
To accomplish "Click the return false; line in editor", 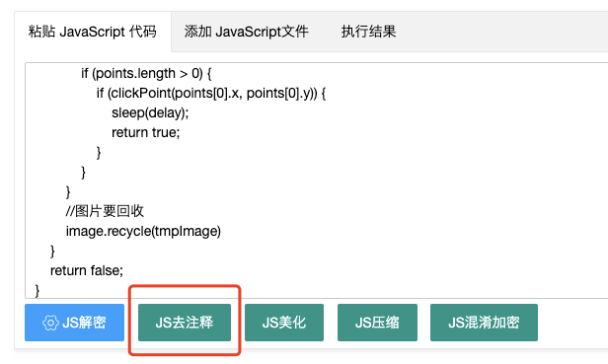I will click(x=87, y=270).
